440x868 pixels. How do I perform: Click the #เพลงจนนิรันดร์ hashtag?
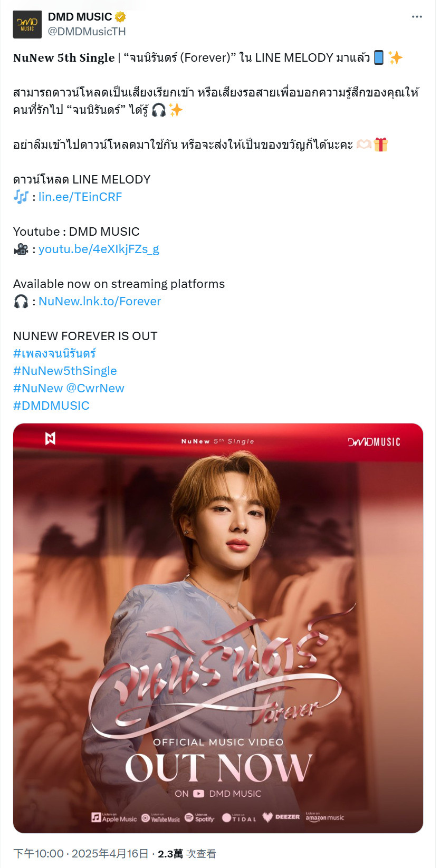(x=54, y=353)
